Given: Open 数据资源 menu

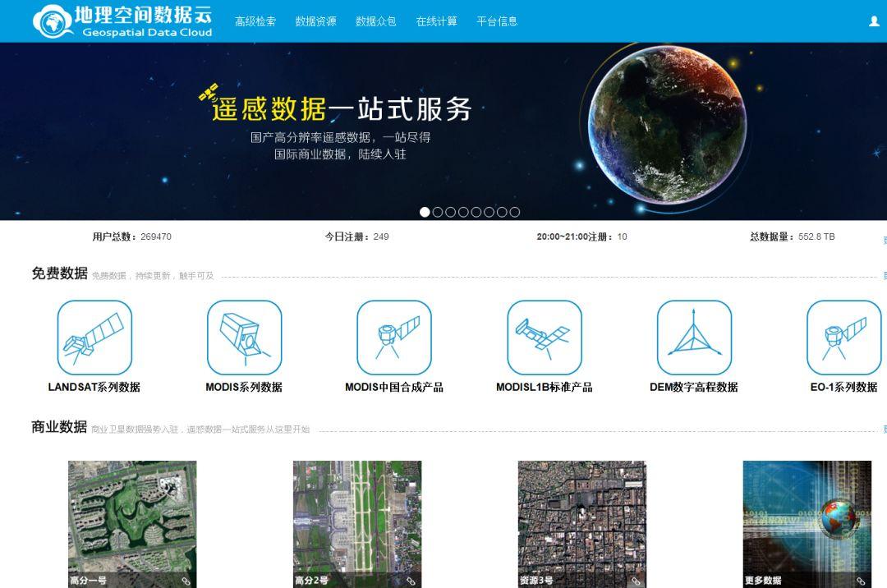Looking at the screenshot, I should [x=315, y=21].
